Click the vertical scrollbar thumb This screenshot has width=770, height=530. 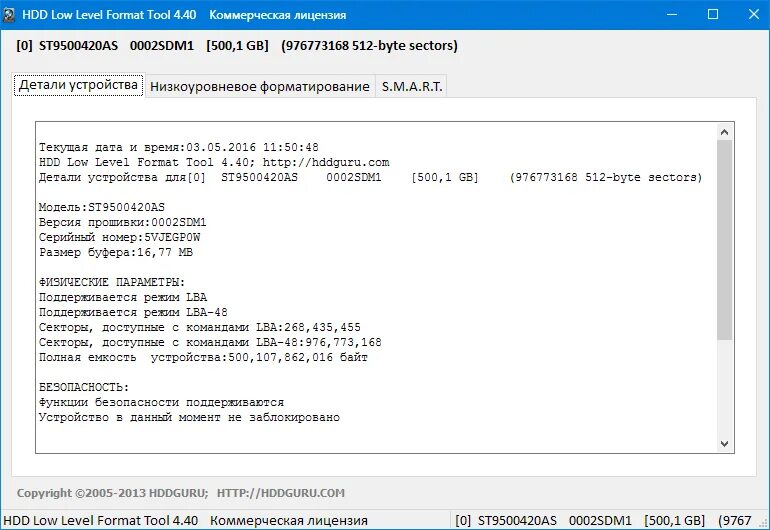coord(724,240)
